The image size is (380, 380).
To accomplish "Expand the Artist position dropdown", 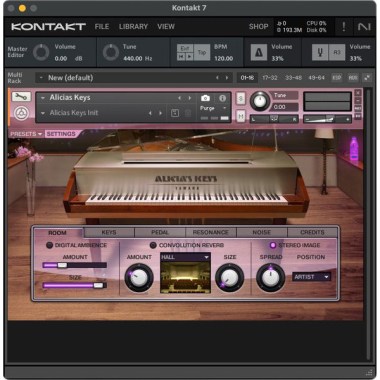I will click(311, 277).
